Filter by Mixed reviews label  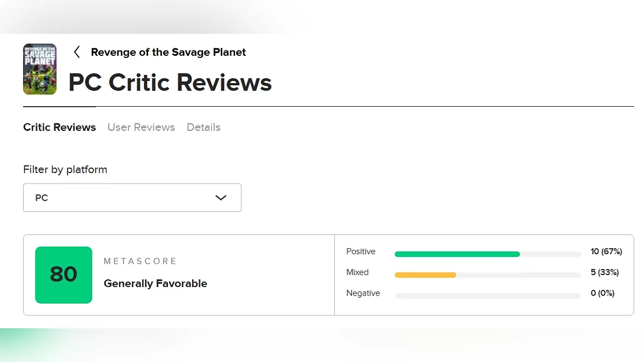coord(357,272)
